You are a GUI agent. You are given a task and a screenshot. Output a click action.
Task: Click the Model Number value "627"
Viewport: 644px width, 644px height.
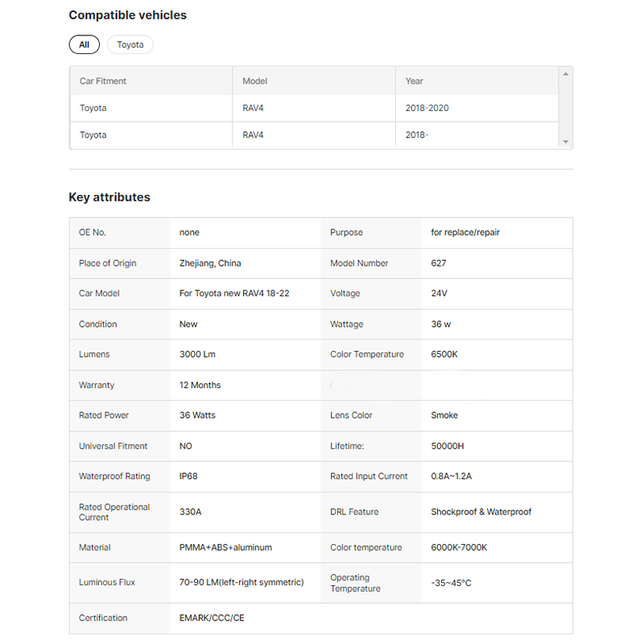point(439,263)
